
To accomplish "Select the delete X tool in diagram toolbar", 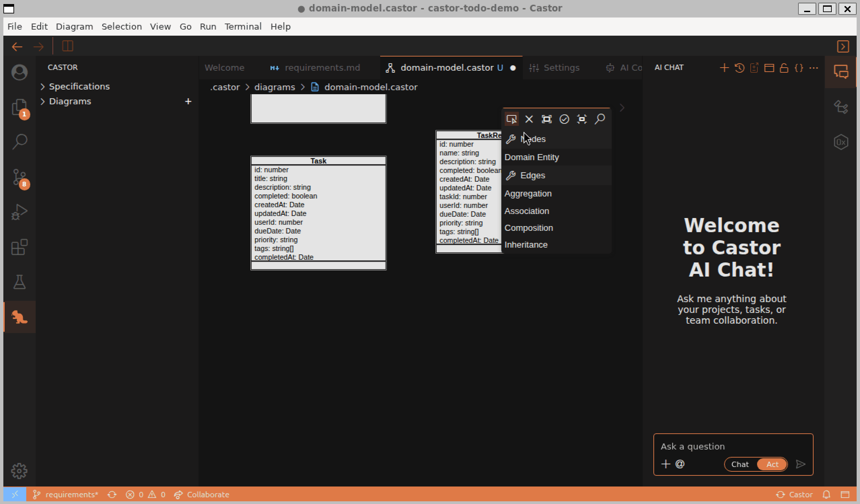I will click(529, 119).
